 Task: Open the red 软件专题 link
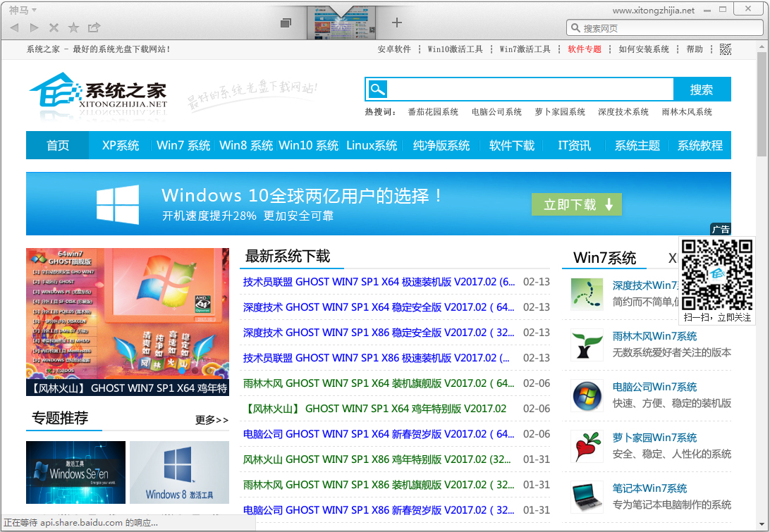point(585,49)
